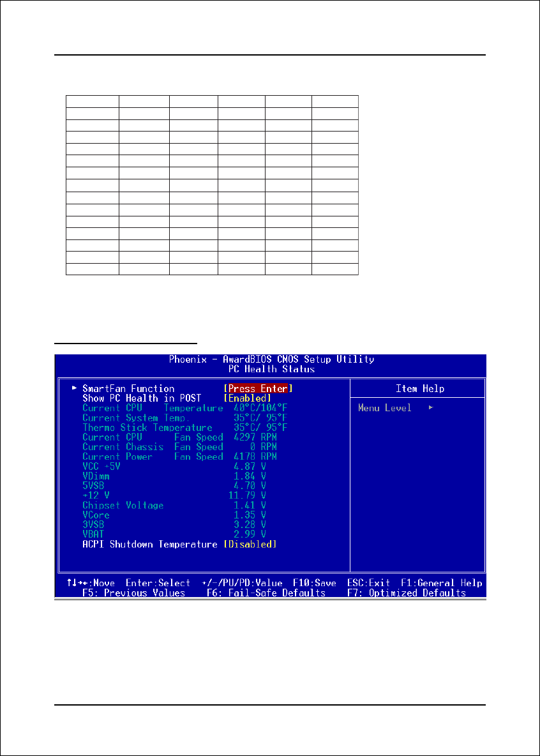This screenshot has height=756, width=540.
Task: Open SmartFan Function Press Enter option
Action: click(258, 388)
